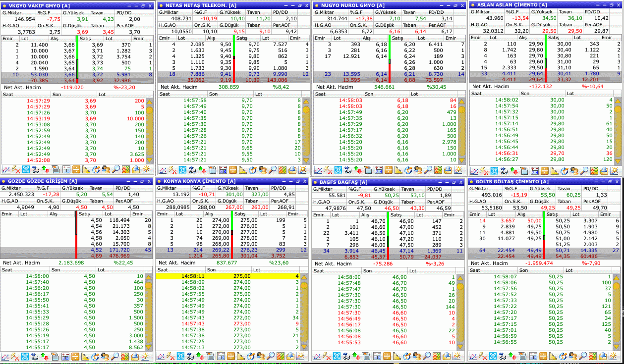The image size is (624, 364).
Task: Click PD/DD value 1,33 in GOLTS window
Action: 601,195
